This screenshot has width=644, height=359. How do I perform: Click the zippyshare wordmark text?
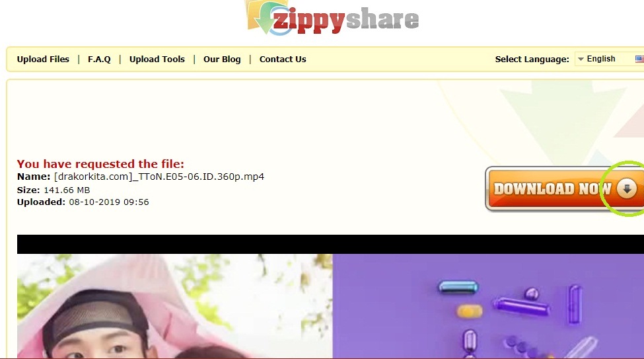(346, 20)
